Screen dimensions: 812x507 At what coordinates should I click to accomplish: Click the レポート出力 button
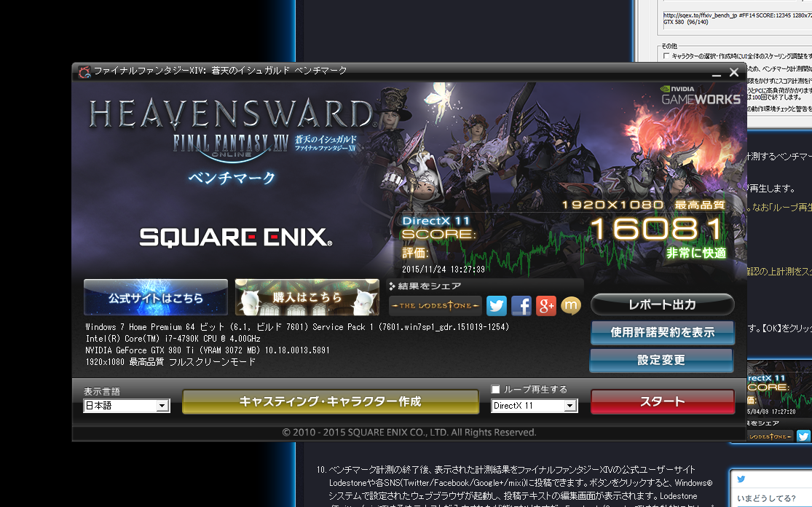[662, 304]
